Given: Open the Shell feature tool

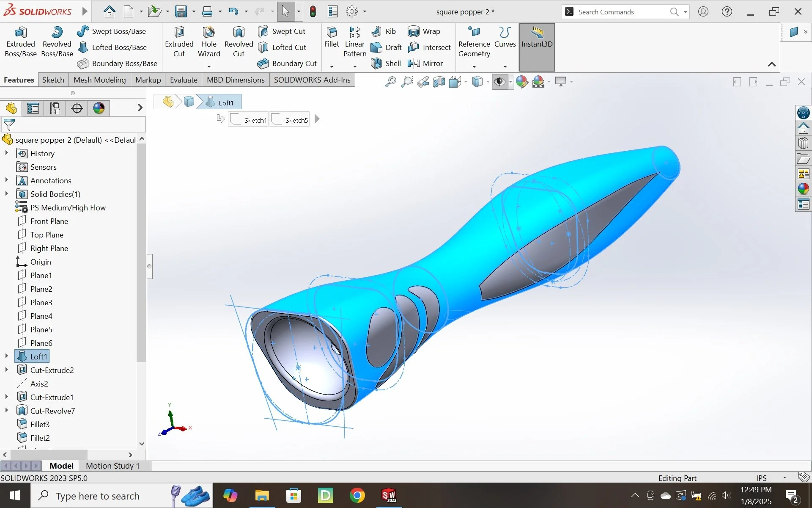Looking at the screenshot, I should point(376,63).
